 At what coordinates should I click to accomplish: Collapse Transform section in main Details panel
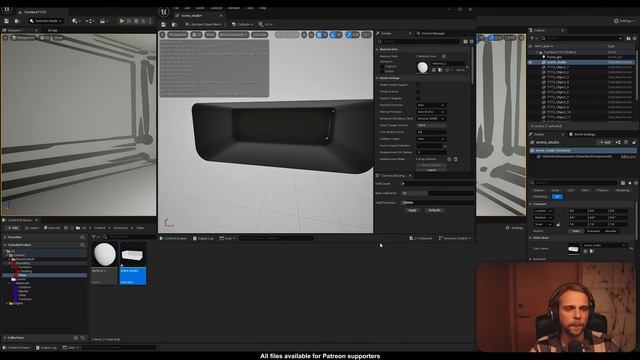531,204
